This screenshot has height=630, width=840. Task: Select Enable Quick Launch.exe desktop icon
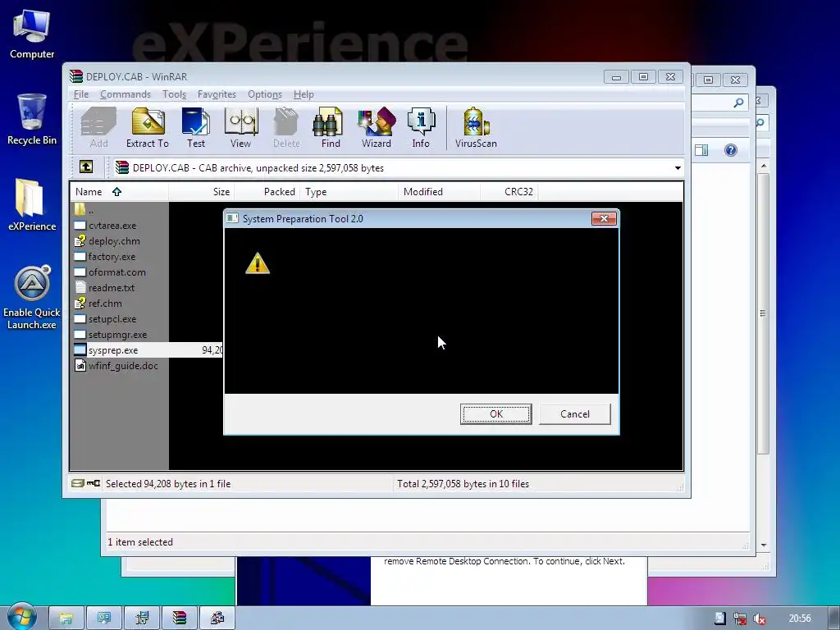pos(32,297)
